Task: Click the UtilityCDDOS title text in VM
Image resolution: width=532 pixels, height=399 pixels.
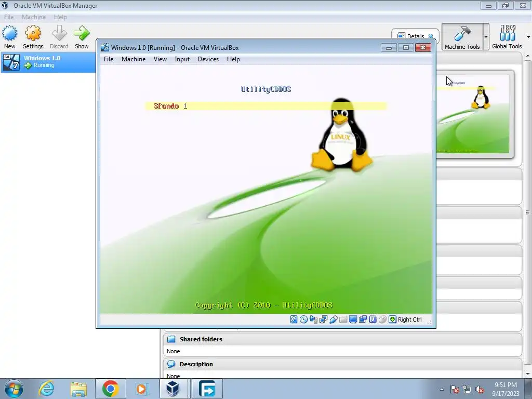Action: 266,89
